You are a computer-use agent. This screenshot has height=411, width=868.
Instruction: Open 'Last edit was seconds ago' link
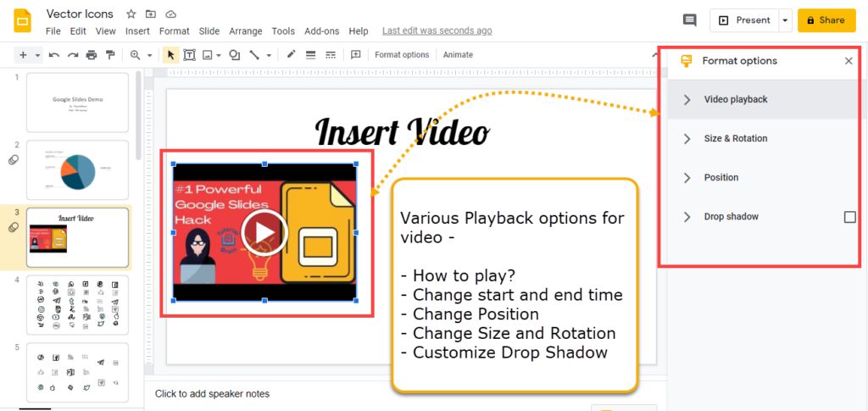click(x=437, y=31)
